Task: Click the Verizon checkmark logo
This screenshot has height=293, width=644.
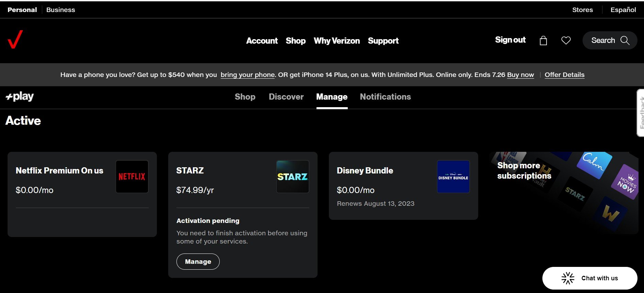Action: (15, 40)
